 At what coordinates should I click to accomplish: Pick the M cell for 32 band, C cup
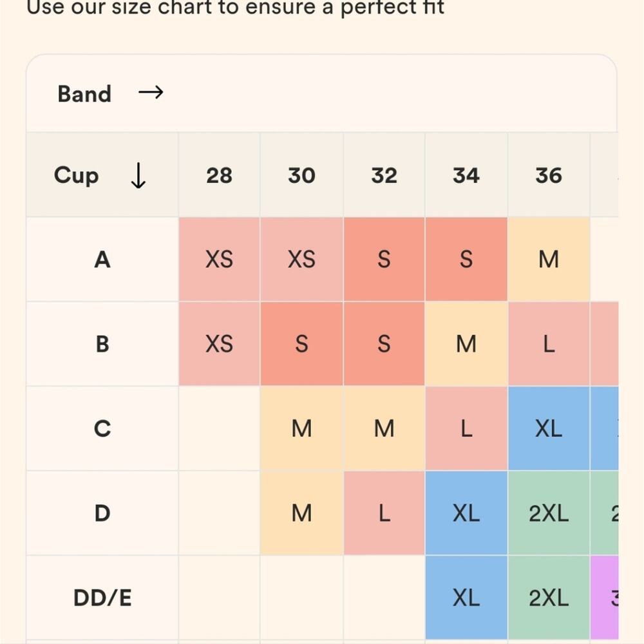[384, 428]
